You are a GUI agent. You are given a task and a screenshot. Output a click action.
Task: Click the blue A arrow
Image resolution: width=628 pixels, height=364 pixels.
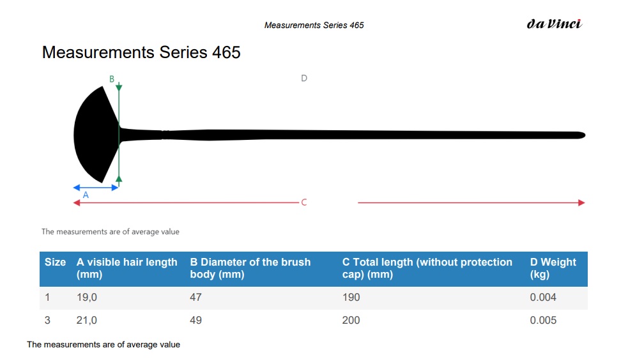coord(96,187)
